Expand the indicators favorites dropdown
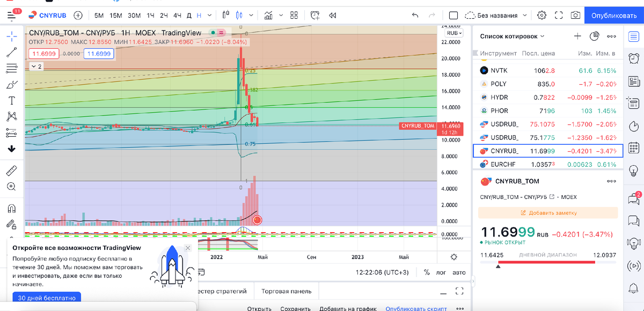 (280, 16)
